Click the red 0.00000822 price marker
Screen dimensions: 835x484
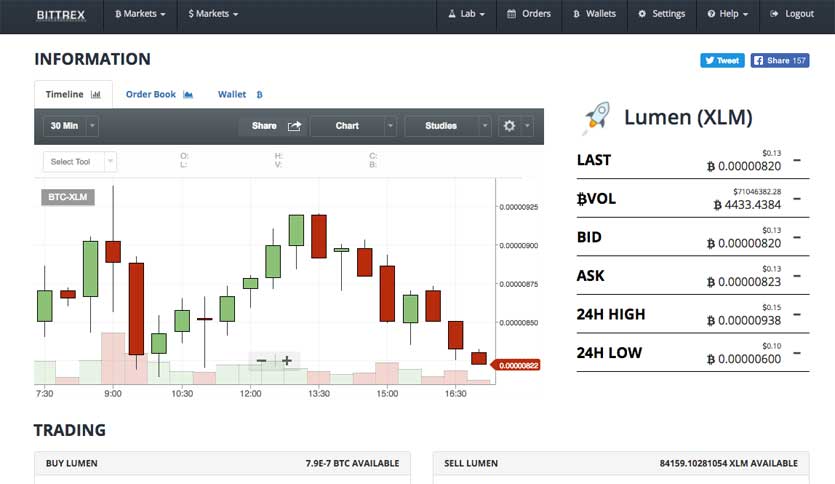[518, 366]
